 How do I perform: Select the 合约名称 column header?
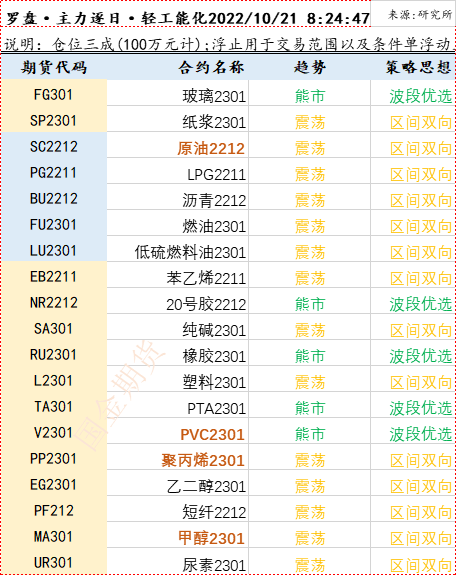211,68
